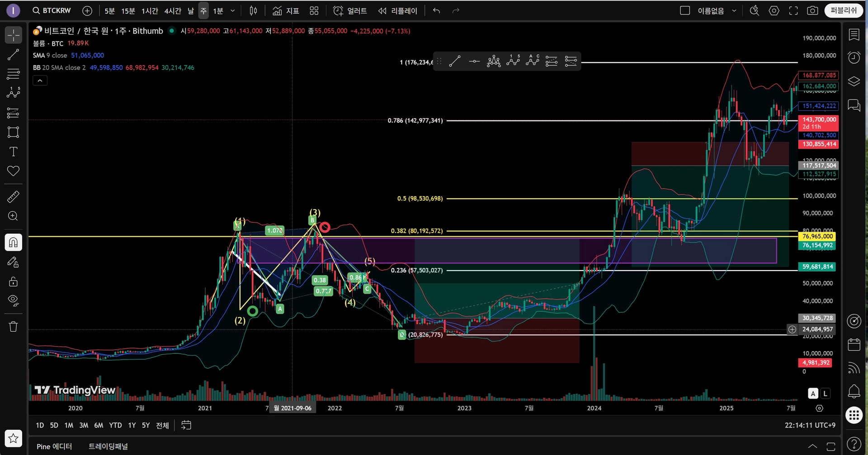Click the 퍼블리쉬 publish button
The height and width of the screenshot is (455, 868).
click(x=844, y=10)
